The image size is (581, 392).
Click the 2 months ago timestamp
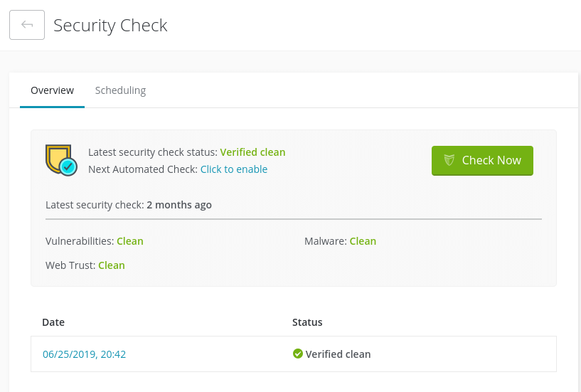point(179,205)
